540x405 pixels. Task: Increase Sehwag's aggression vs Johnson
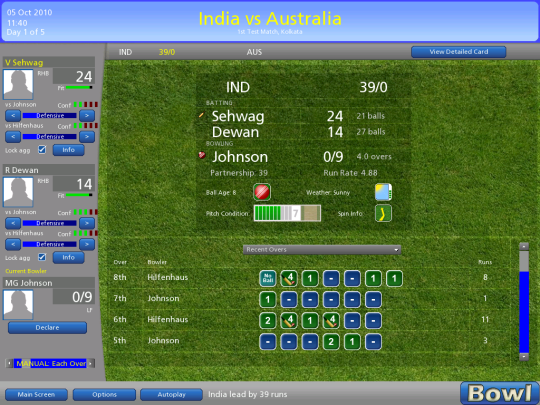[x=87, y=115]
